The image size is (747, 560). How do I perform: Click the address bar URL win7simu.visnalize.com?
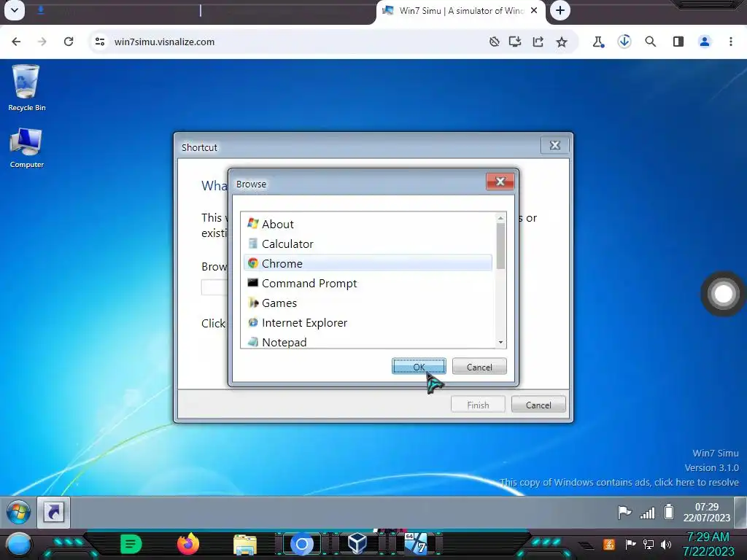click(x=164, y=42)
